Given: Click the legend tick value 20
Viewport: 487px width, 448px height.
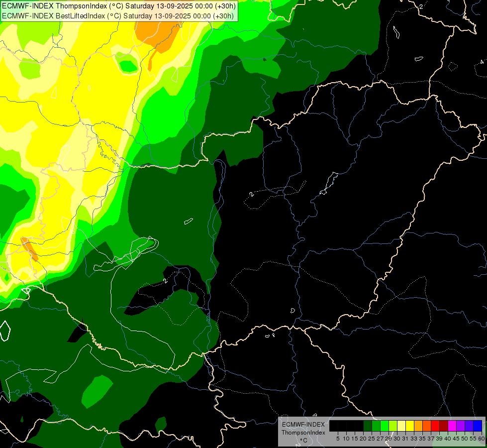Looking at the screenshot, I should click(363, 439).
